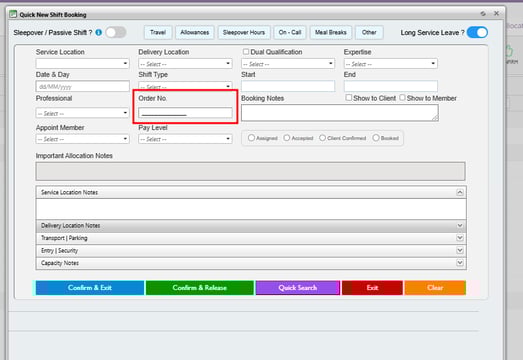Viewport: 523px width, 360px height.
Task: Click the Order No. input field
Action: [x=185, y=113]
